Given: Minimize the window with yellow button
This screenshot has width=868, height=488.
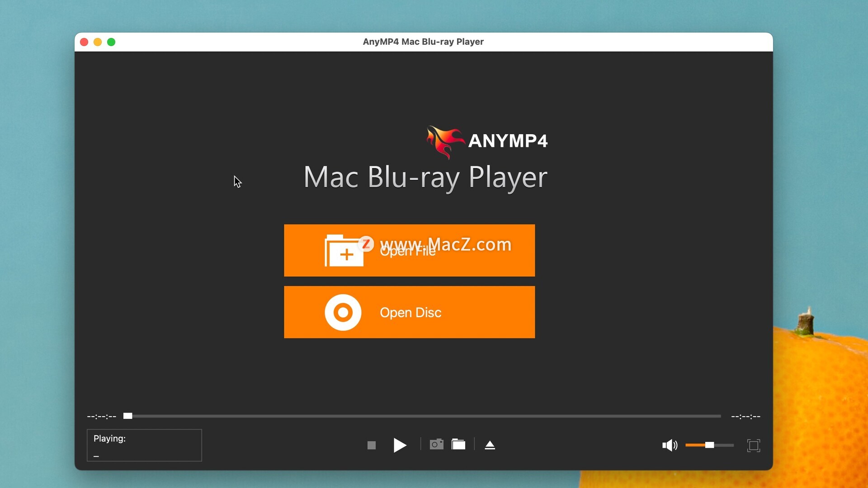Looking at the screenshot, I should point(98,42).
